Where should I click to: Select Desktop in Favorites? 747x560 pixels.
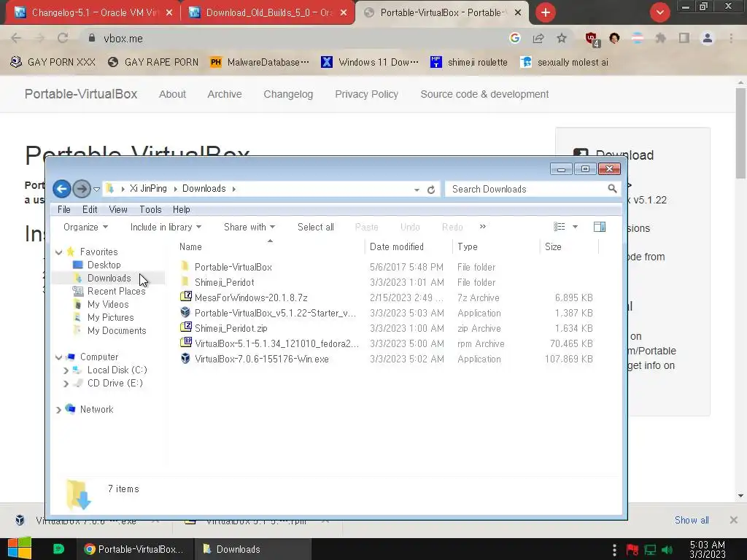[104, 265]
